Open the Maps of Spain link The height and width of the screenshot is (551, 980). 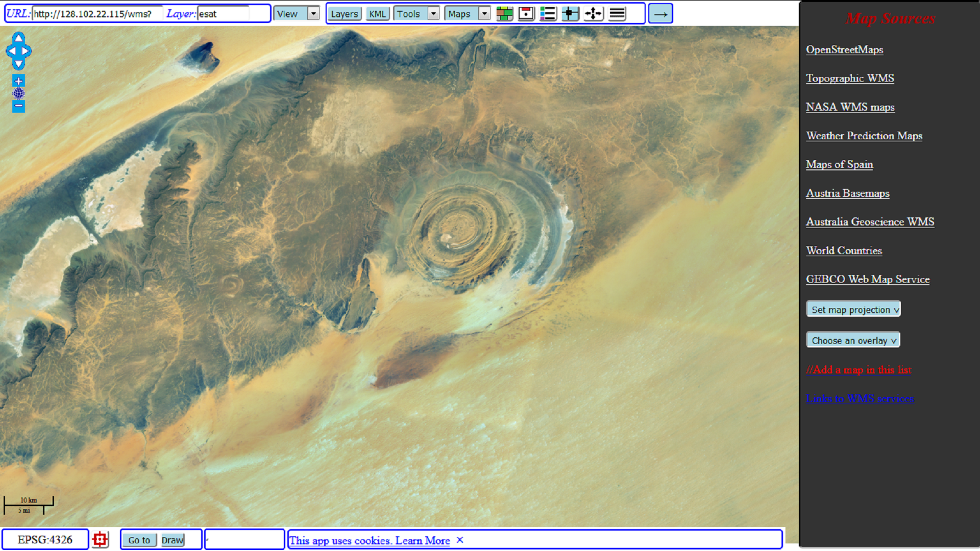pyautogui.click(x=839, y=164)
